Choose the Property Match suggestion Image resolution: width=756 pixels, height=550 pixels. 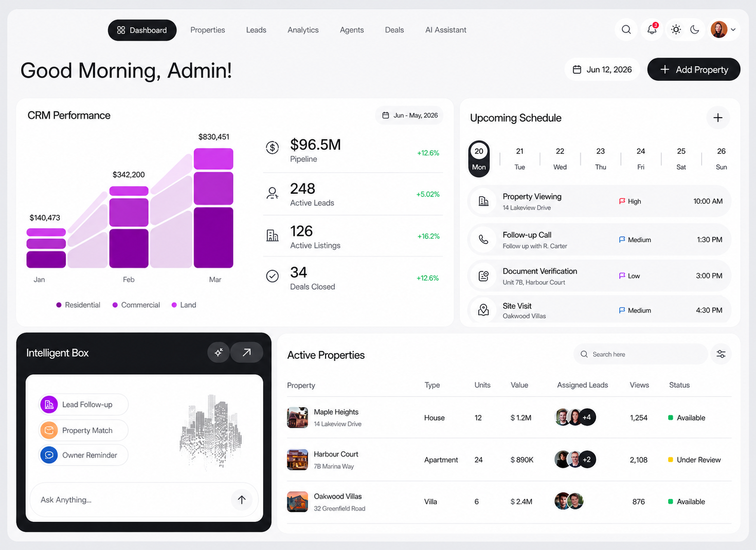point(83,430)
